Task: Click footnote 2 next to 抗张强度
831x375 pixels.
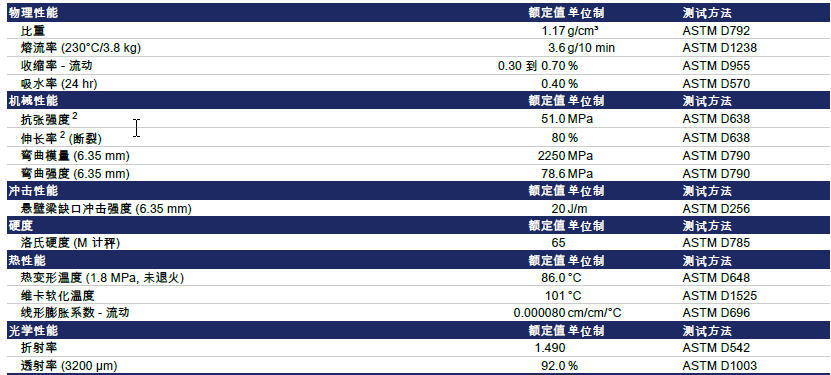Action: (75, 116)
